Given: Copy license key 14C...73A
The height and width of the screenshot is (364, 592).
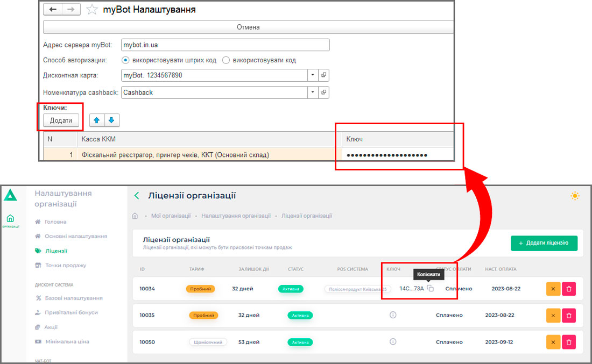Looking at the screenshot, I should pos(430,289).
